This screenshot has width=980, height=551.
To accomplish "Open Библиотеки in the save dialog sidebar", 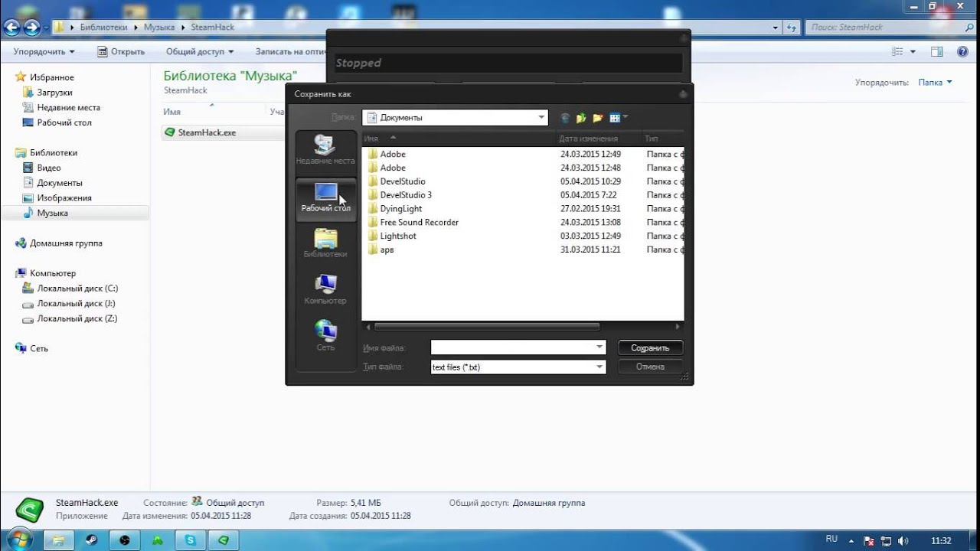I will tap(325, 244).
